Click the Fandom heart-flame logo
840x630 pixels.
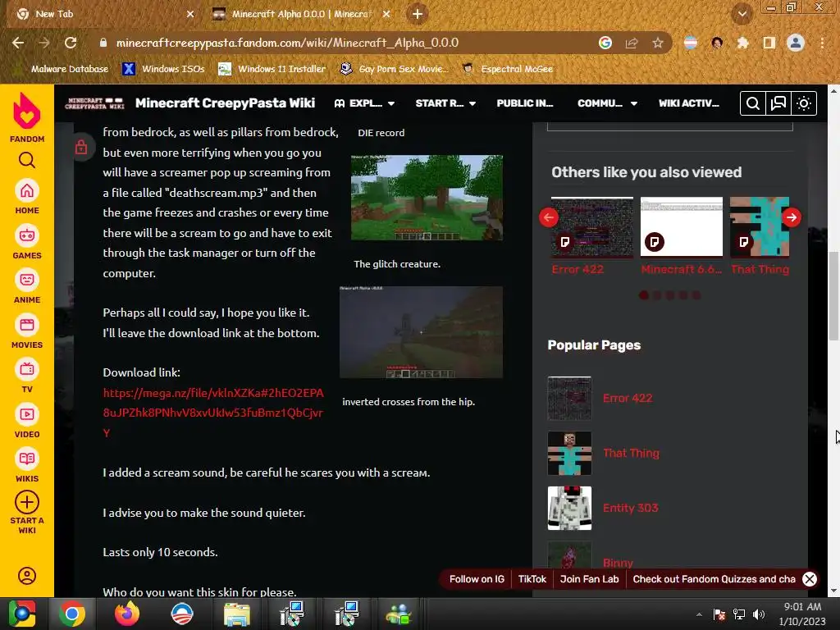[x=27, y=111]
